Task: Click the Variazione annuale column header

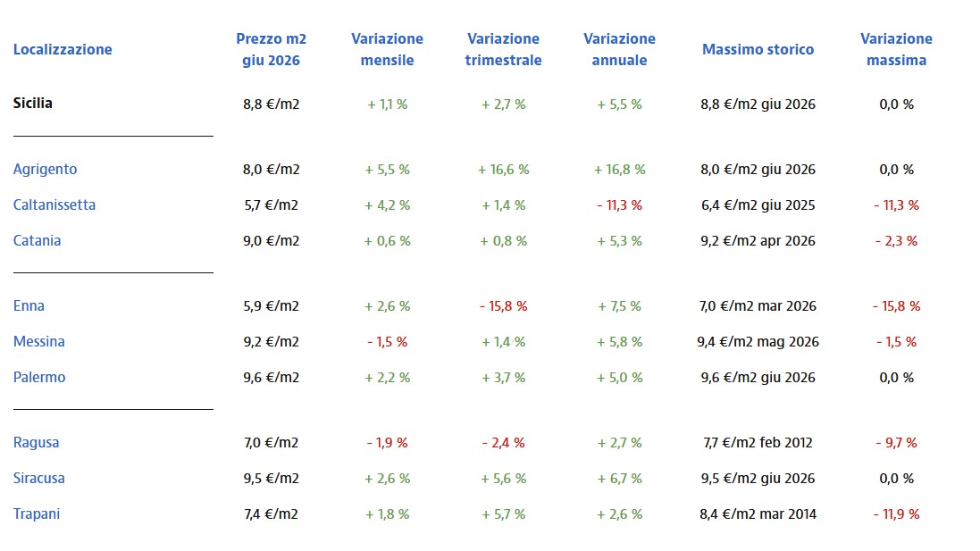Action: 619,49
